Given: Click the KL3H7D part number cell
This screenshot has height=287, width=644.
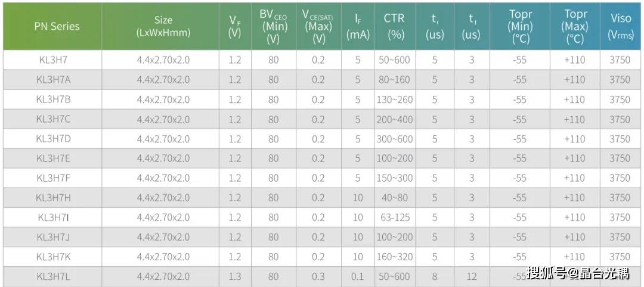Looking at the screenshot, I should click(54, 139).
